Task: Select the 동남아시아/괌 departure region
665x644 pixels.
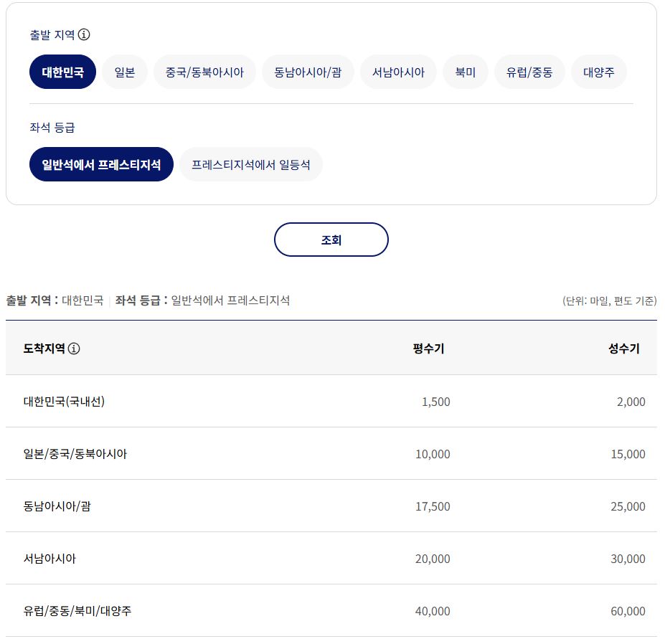Action: coord(308,72)
